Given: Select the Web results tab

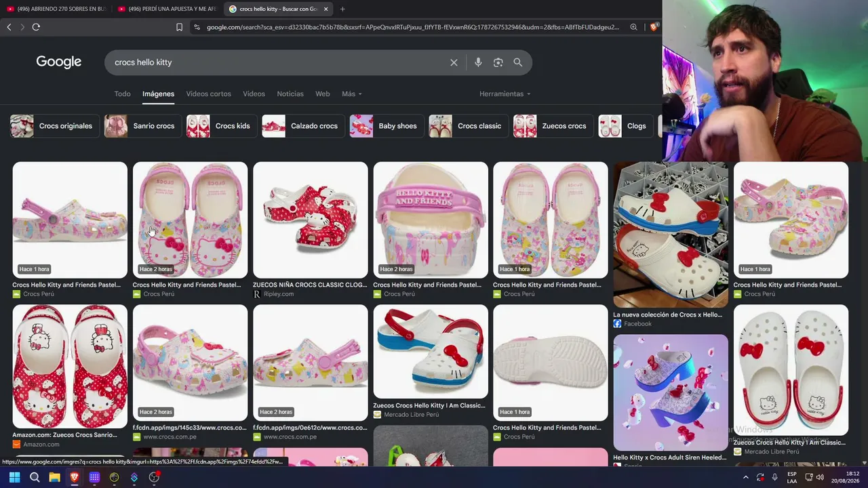Looking at the screenshot, I should click(323, 94).
